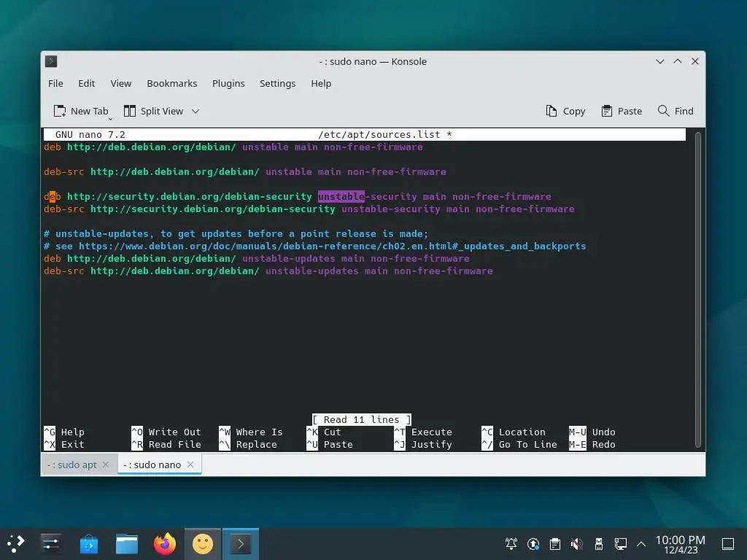Select the 'sudo nano' tab
Image resolution: width=747 pixels, height=560 pixels.
[x=152, y=464]
